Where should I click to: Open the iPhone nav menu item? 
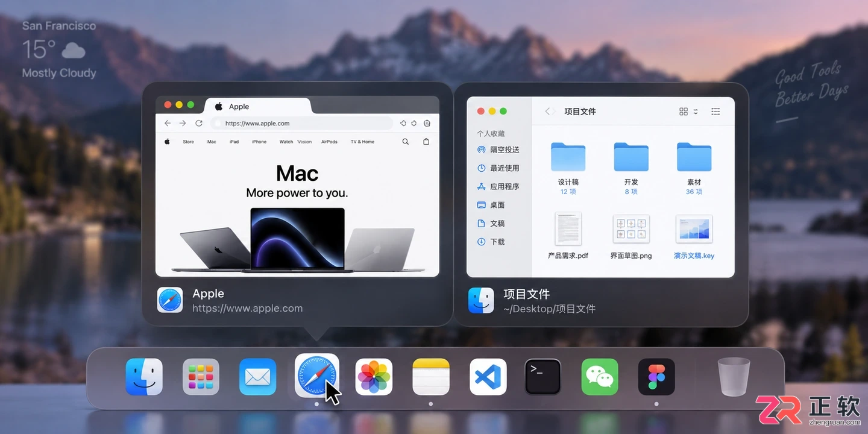click(259, 142)
